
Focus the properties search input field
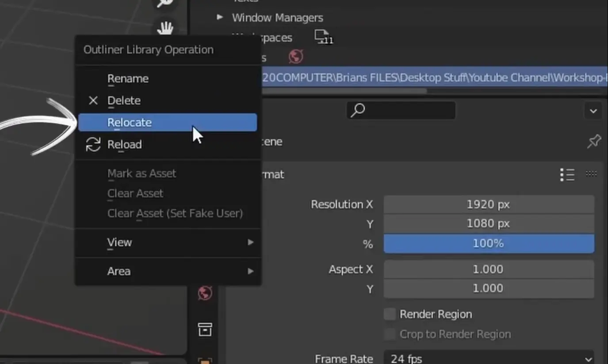(x=401, y=111)
